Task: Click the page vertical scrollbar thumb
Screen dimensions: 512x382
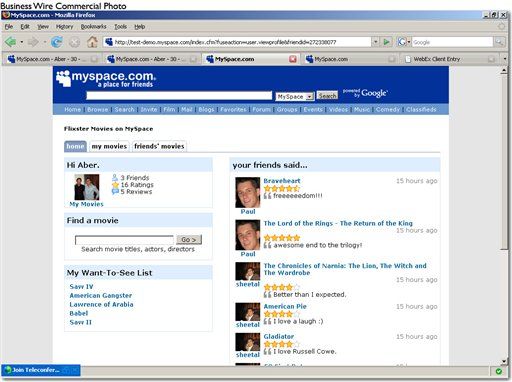Action: pos(504,162)
